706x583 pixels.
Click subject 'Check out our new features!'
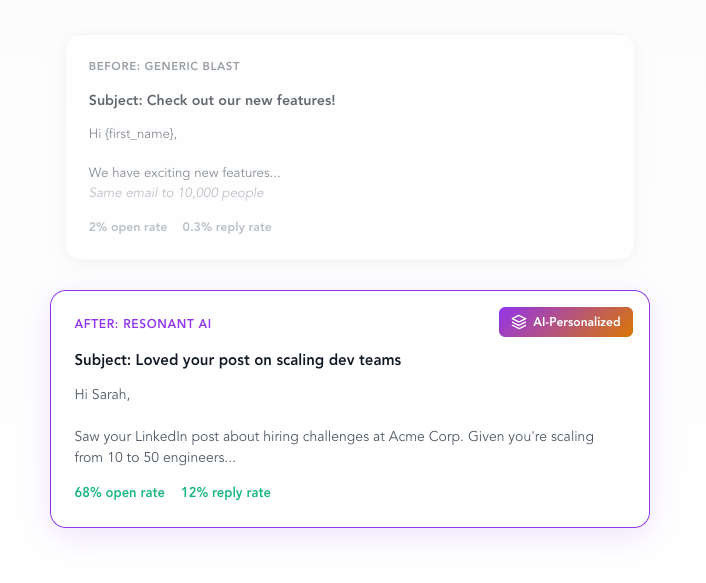(x=241, y=100)
